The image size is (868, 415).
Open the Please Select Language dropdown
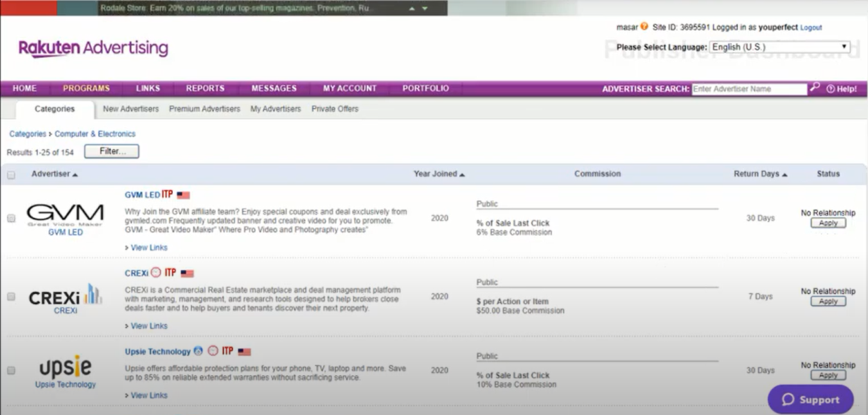pos(779,47)
